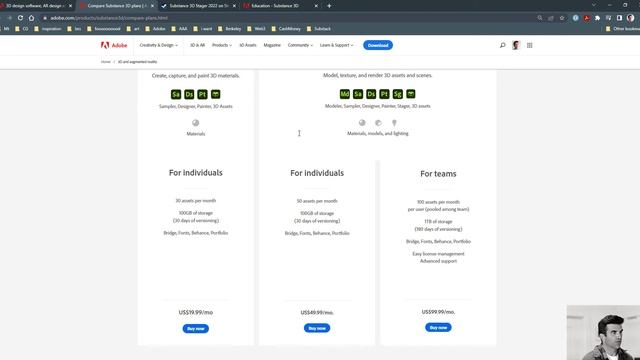Viewport: 640px width, 360px height.
Task: Click the US$49.99/mo price text
Action: 317,313
